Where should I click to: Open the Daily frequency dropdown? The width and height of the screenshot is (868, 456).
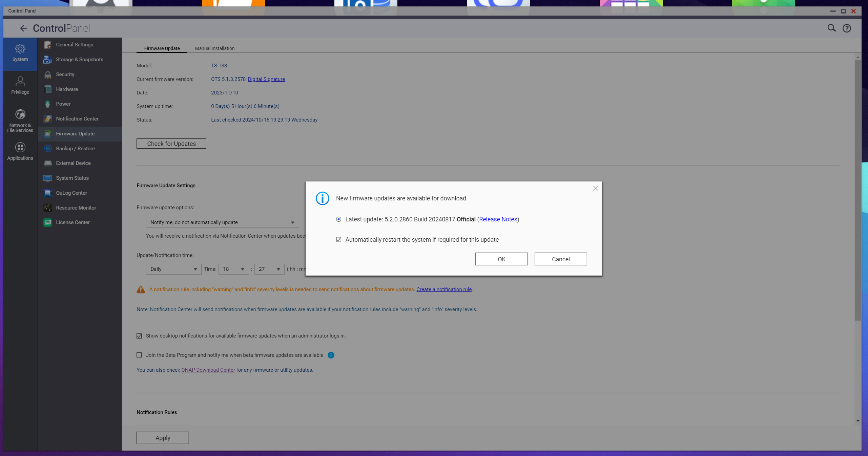173,269
